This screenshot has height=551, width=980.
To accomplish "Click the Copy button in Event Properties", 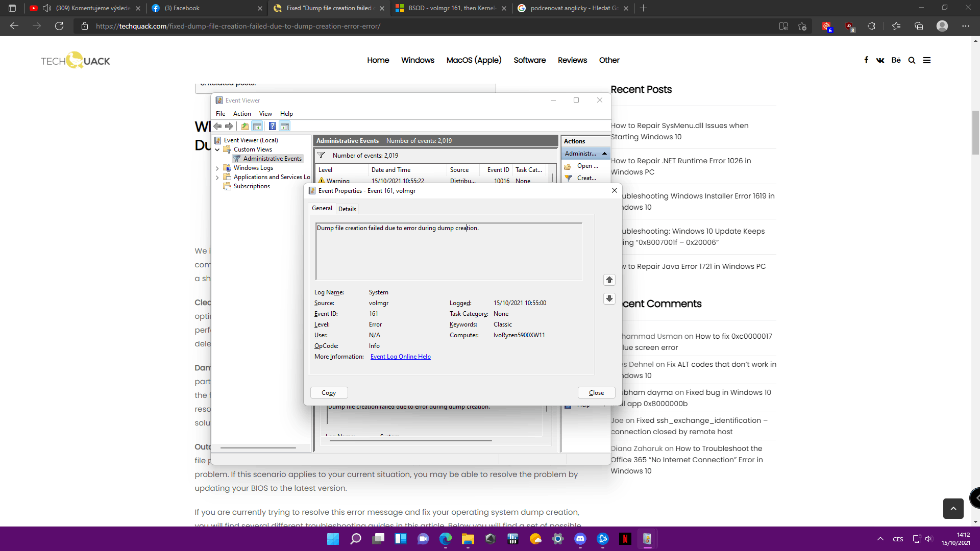I will point(329,393).
